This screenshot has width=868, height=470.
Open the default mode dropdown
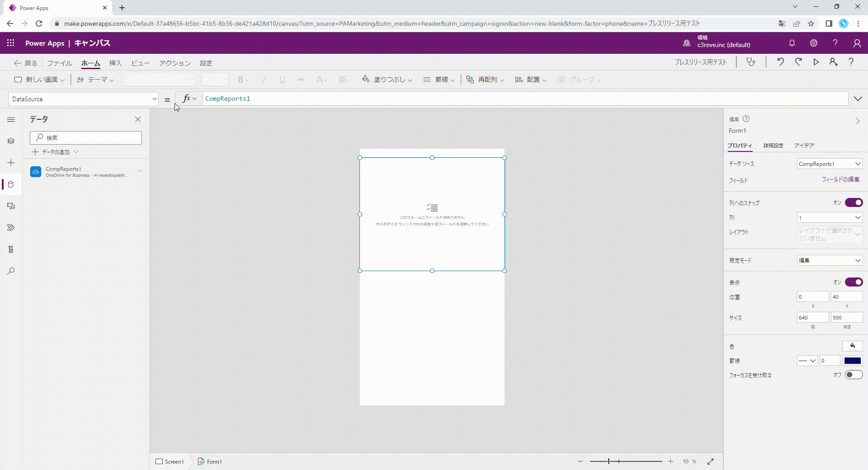point(830,260)
